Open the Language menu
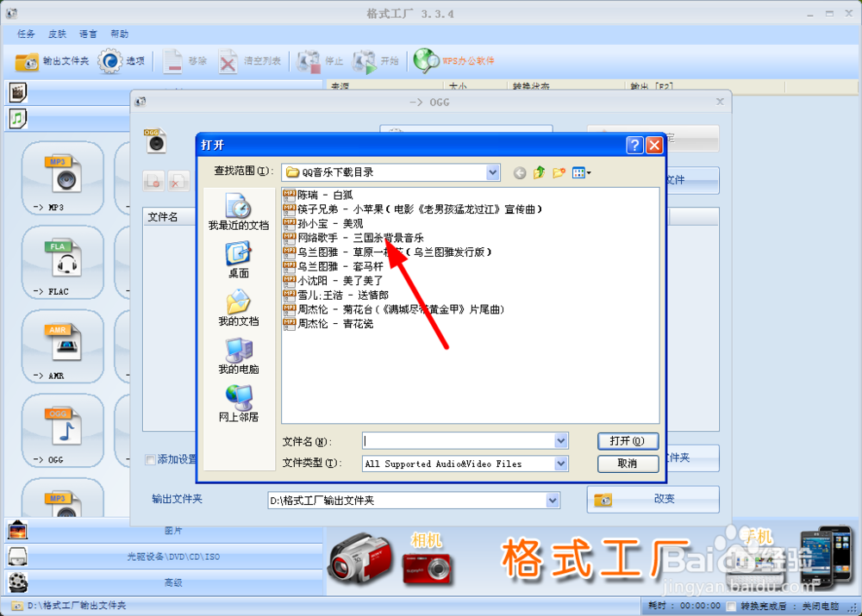The height and width of the screenshot is (616, 862). (x=88, y=34)
